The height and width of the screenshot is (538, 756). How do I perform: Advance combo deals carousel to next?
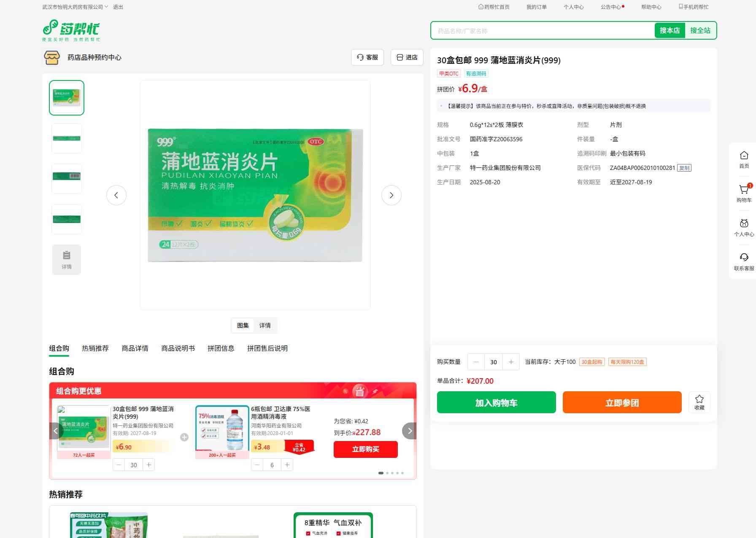409,431
